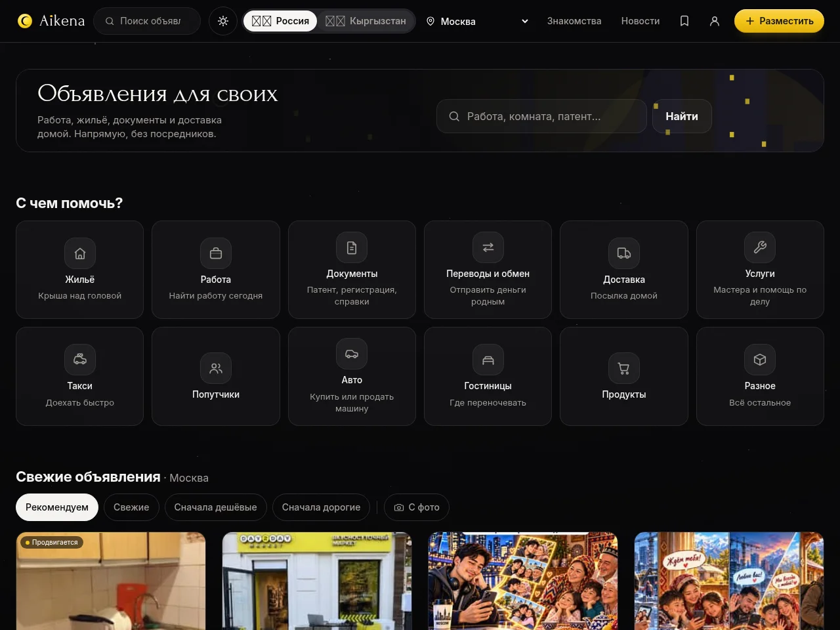This screenshot has width=840, height=630.
Task: Open the Москва city dropdown
Action: point(477,21)
